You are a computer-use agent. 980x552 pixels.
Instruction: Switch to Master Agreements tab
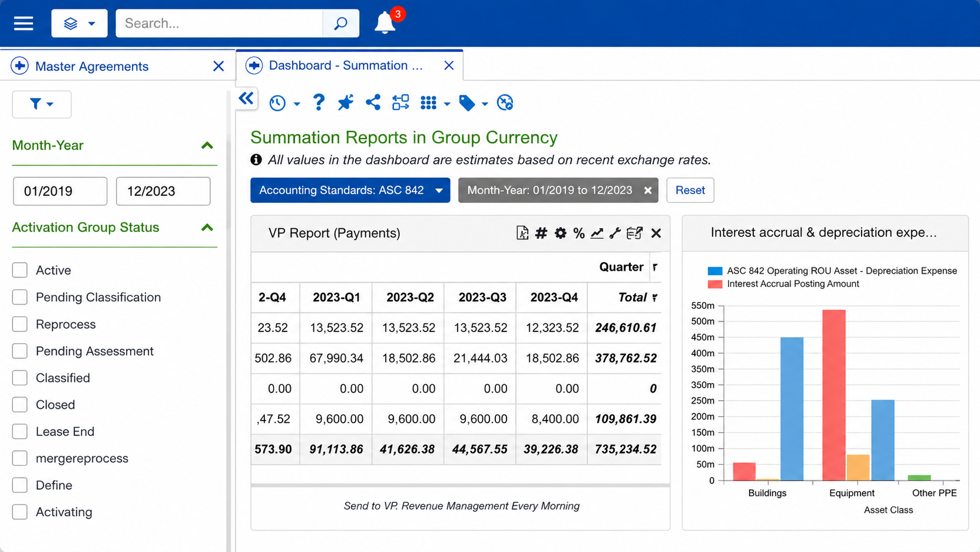[x=92, y=66]
